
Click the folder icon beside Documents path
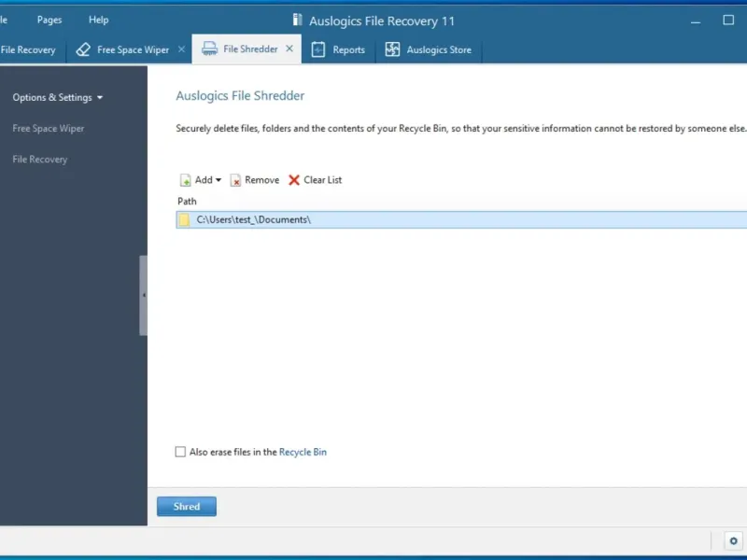(184, 219)
